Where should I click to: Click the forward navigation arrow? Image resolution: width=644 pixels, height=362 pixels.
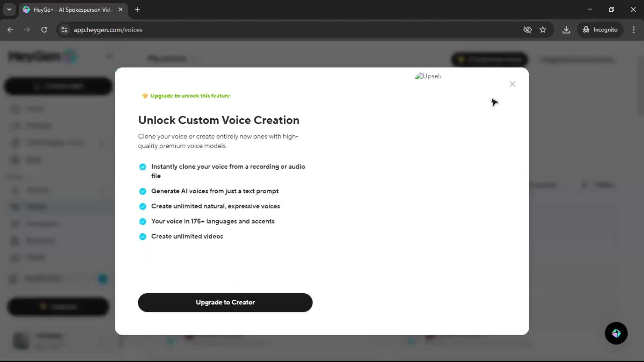point(27,30)
